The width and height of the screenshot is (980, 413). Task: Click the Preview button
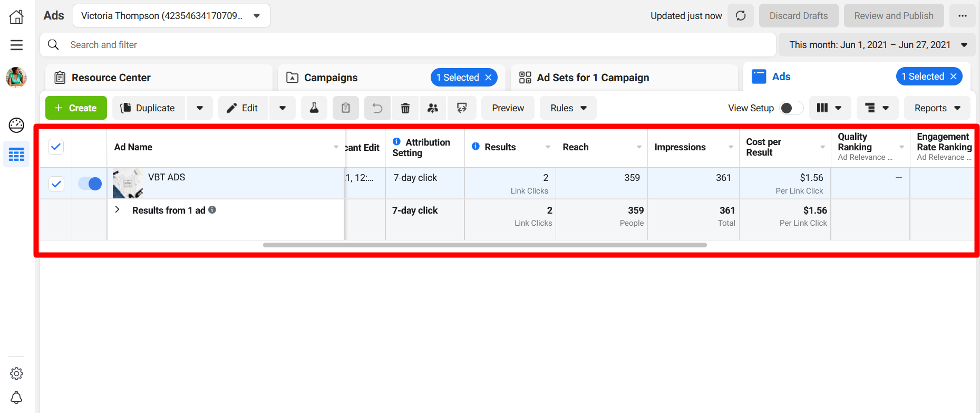coord(508,108)
